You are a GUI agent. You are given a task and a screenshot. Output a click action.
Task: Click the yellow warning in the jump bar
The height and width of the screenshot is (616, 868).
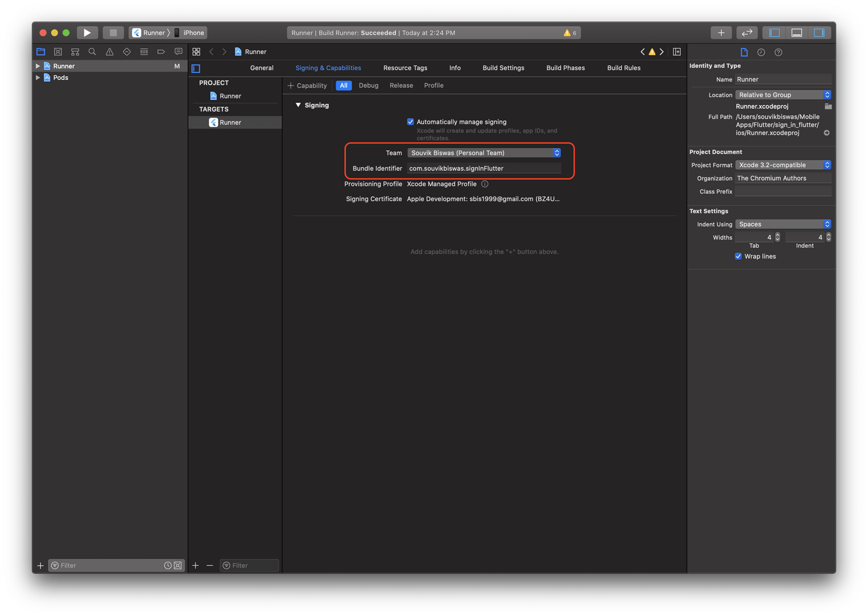(x=652, y=52)
